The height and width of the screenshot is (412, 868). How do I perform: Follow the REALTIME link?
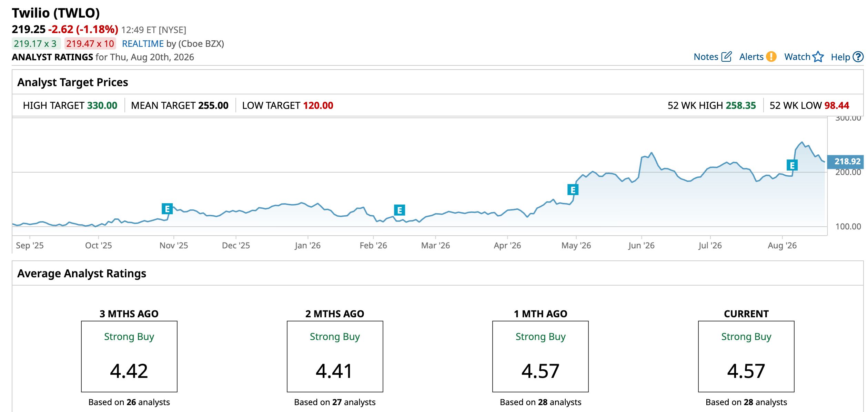point(143,44)
